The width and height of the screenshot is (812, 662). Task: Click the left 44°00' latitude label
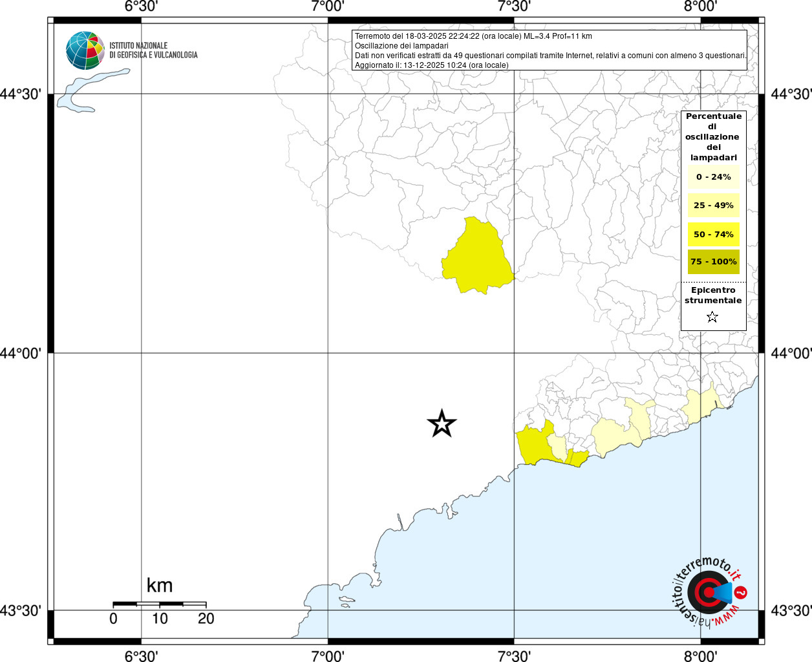[x=21, y=354]
